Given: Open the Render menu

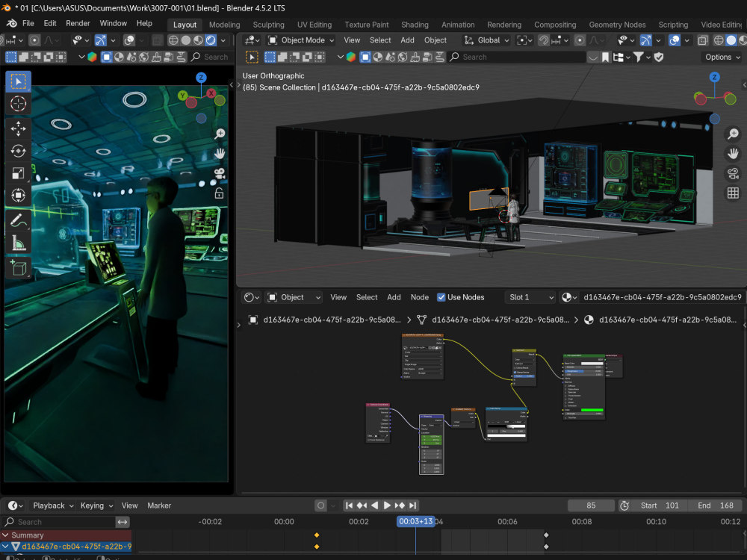Looking at the screenshot, I should (78, 23).
